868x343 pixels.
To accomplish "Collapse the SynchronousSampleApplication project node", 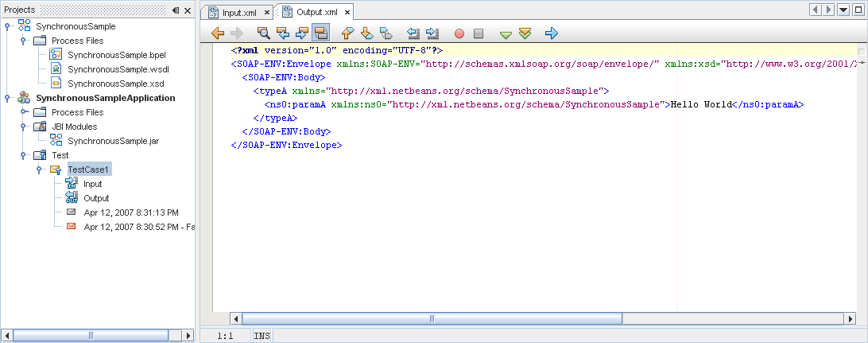I will click(x=7, y=98).
